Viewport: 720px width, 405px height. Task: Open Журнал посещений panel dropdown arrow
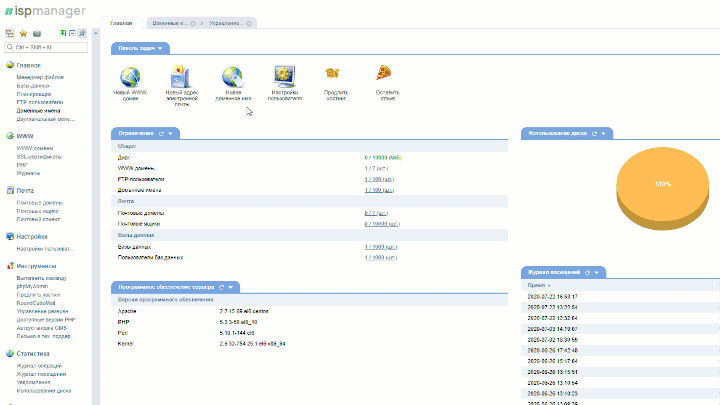pos(596,273)
